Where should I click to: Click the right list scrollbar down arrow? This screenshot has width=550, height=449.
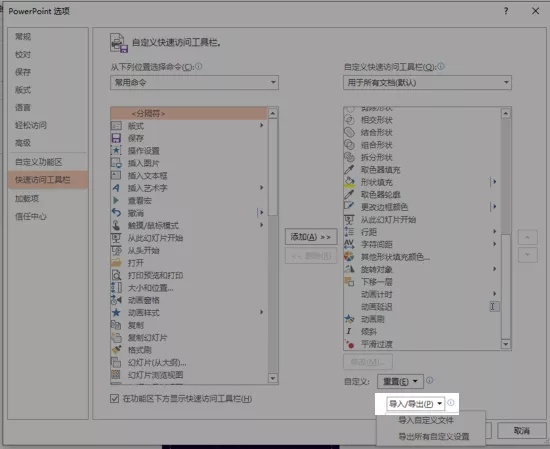coord(505,344)
